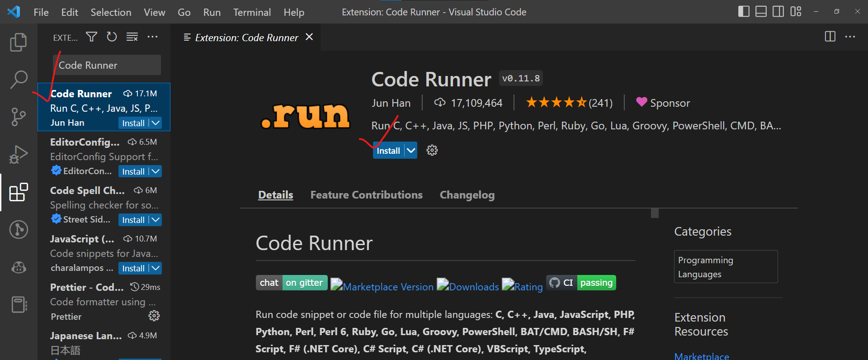The width and height of the screenshot is (868, 360).
Task: Open the Terminal menu
Action: click(x=252, y=12)
